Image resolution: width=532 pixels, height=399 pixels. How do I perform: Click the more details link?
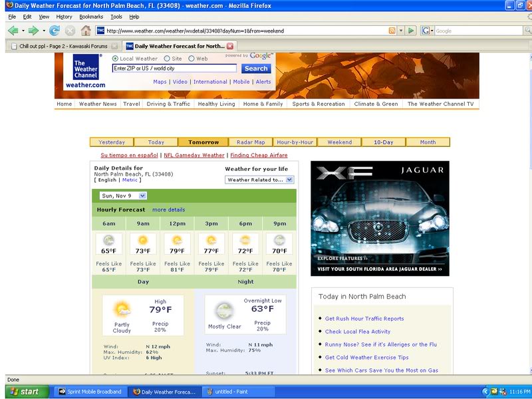(169, 209)
